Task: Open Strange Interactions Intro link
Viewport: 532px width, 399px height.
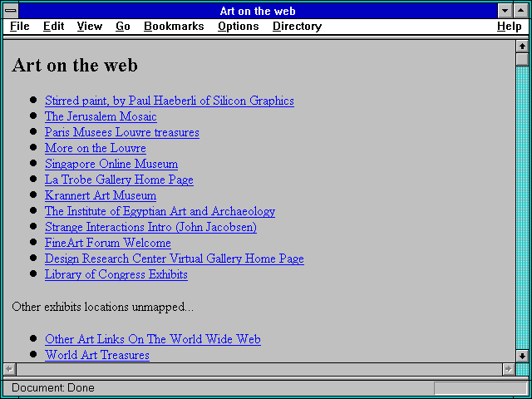Action: 150,227
